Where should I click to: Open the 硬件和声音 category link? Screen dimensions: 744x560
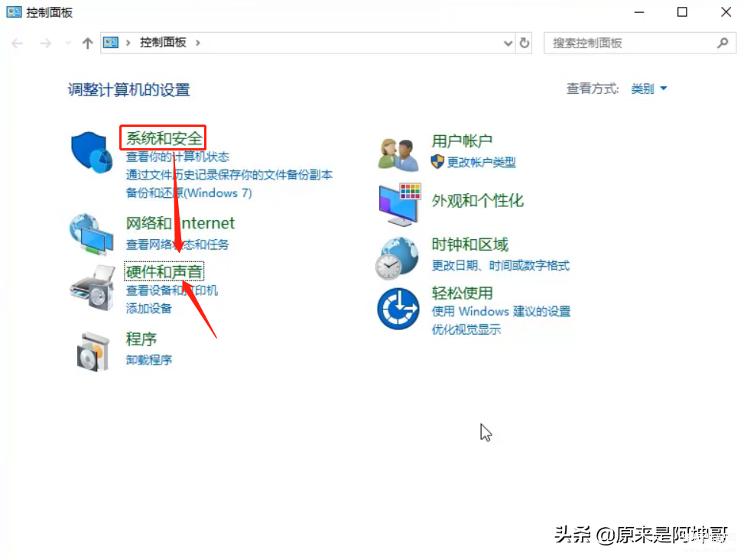point(164,272)
